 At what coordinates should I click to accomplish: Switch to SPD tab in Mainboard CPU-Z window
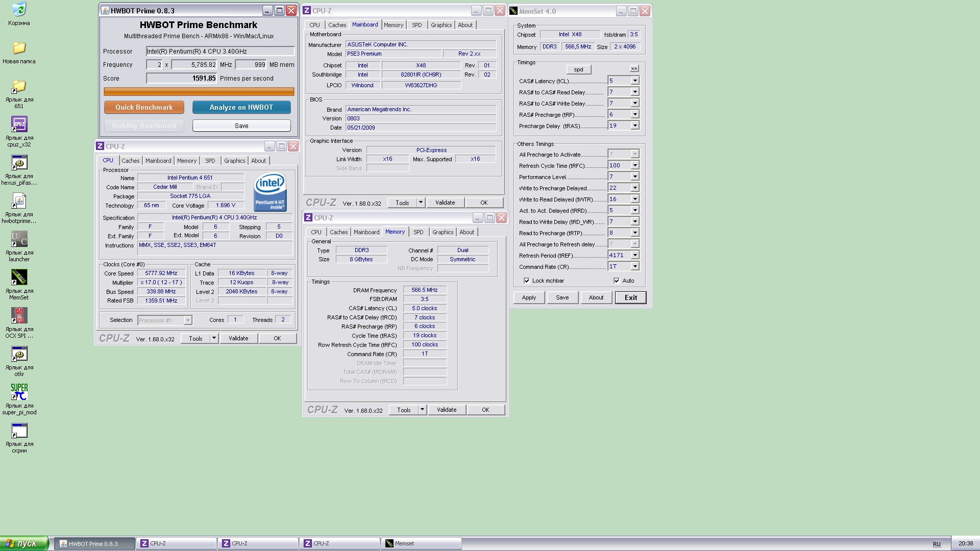point(417,25)
